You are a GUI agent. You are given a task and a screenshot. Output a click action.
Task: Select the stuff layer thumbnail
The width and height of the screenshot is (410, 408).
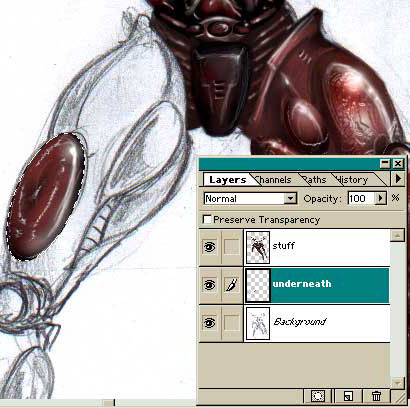coord(258,247)
